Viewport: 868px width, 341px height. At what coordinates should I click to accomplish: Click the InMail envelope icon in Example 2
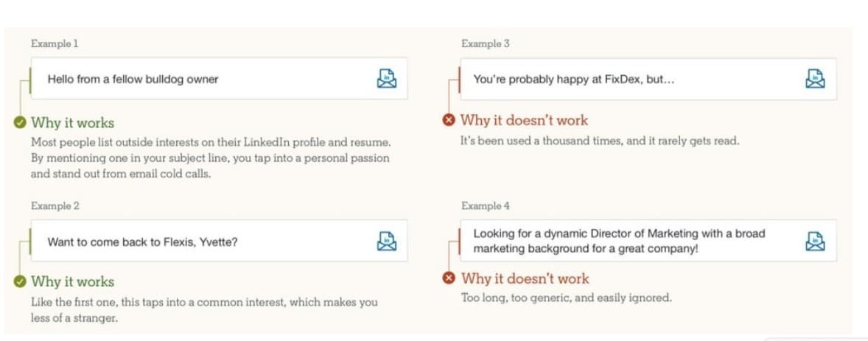[387, 240]
